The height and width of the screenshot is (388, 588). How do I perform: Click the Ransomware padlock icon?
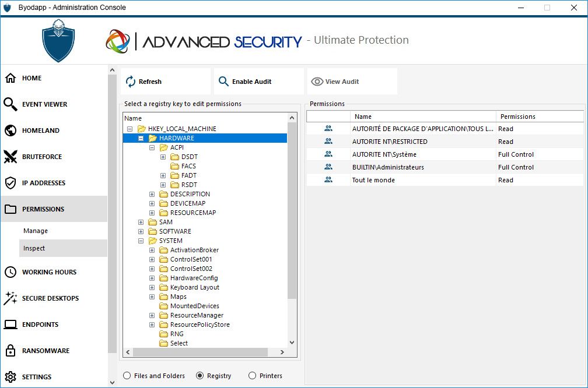[x=10, y=351]
